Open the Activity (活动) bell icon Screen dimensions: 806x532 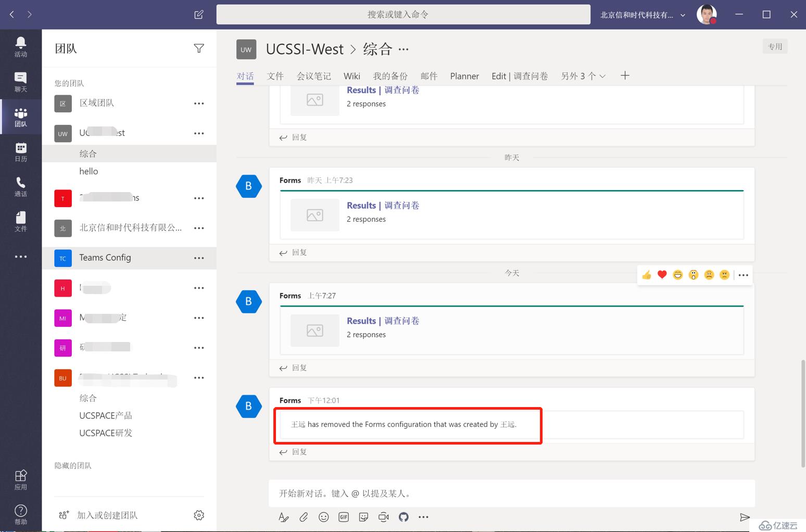[x=21, y=47]
